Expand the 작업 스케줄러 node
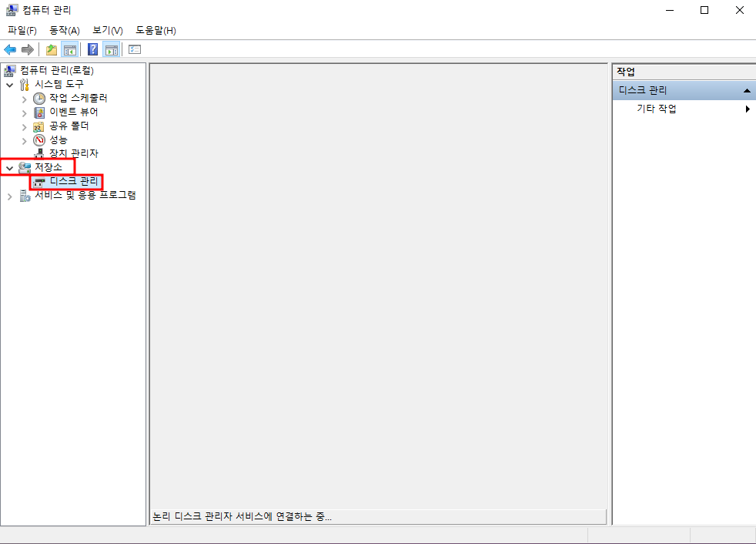Image resolution: width=756 pixels, height=544 pixels. pyautogui.click(x=24, y=99)
